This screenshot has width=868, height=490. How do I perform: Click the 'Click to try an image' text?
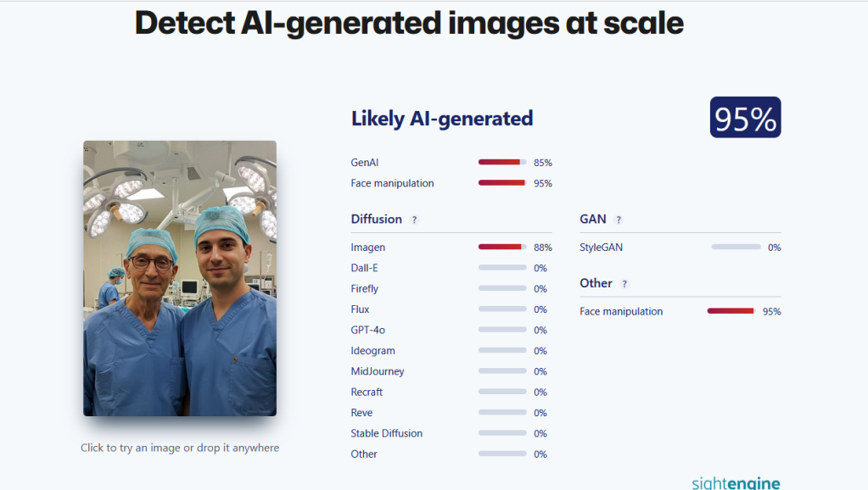tap(180, 448)
